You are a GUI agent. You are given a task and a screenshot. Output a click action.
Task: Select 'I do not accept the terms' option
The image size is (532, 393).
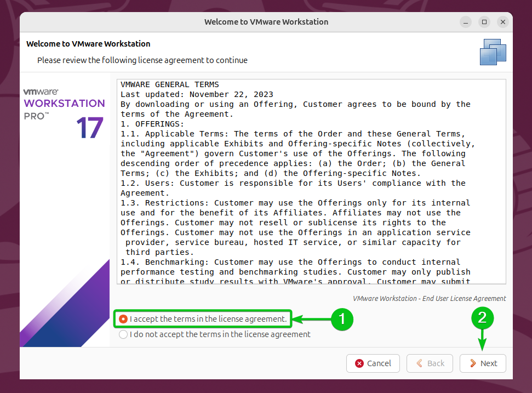123,334
